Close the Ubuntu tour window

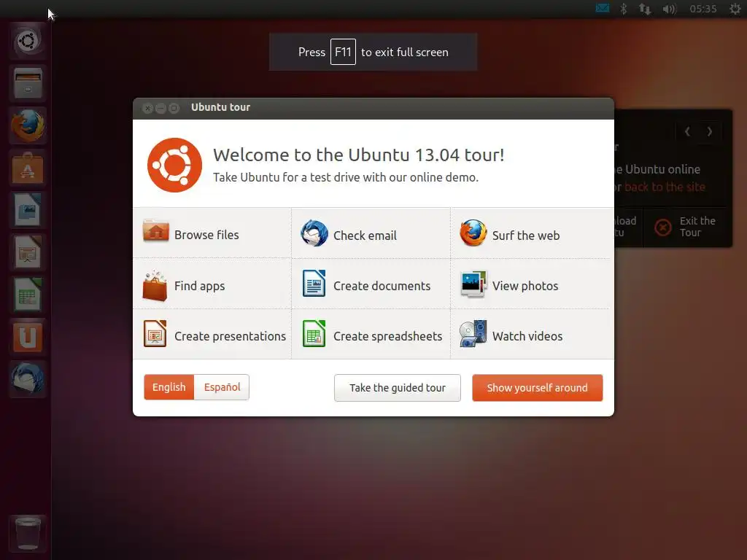click(147, 108)
